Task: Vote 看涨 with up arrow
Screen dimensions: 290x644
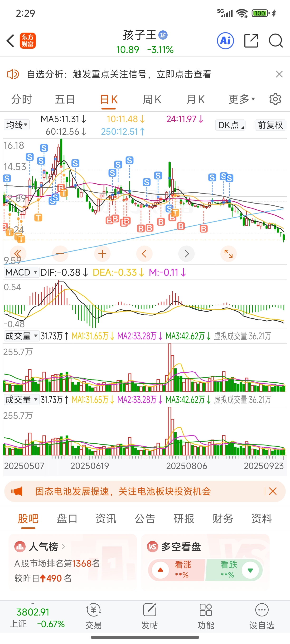Action: (160, 570)
